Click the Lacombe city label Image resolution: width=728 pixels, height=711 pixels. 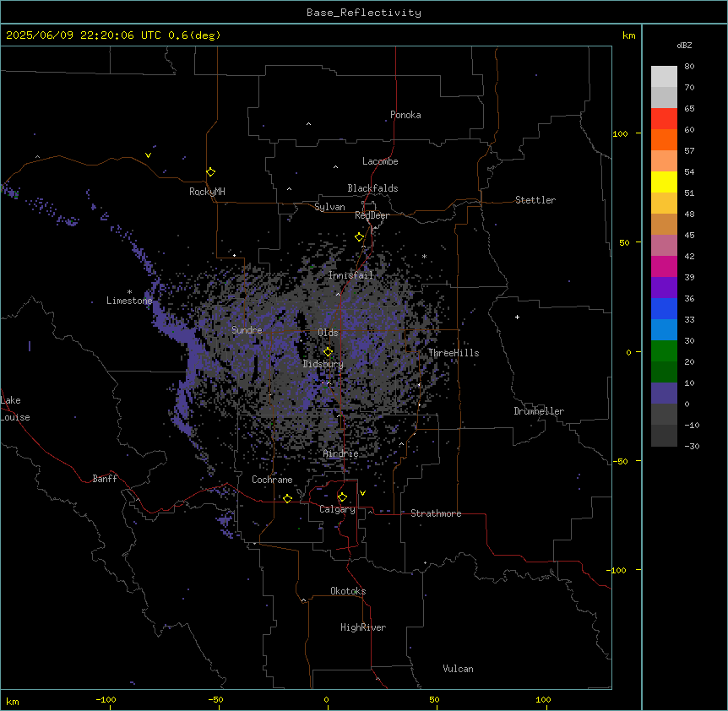pyautogui.click(x=380, y=161)
